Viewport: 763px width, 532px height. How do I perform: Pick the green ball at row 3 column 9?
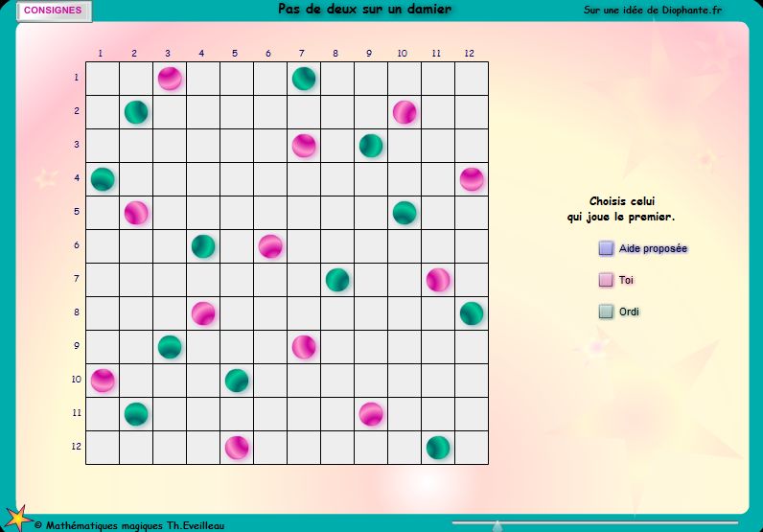click(x=371, y=146)
